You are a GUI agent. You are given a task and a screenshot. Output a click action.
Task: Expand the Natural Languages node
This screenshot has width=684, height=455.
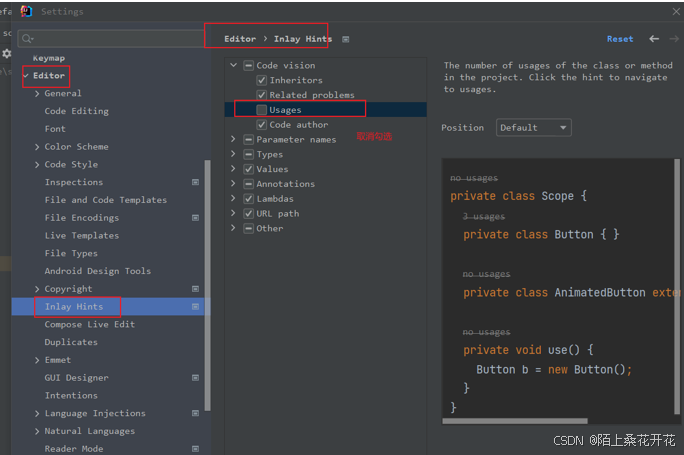click(x=37, y=431)
